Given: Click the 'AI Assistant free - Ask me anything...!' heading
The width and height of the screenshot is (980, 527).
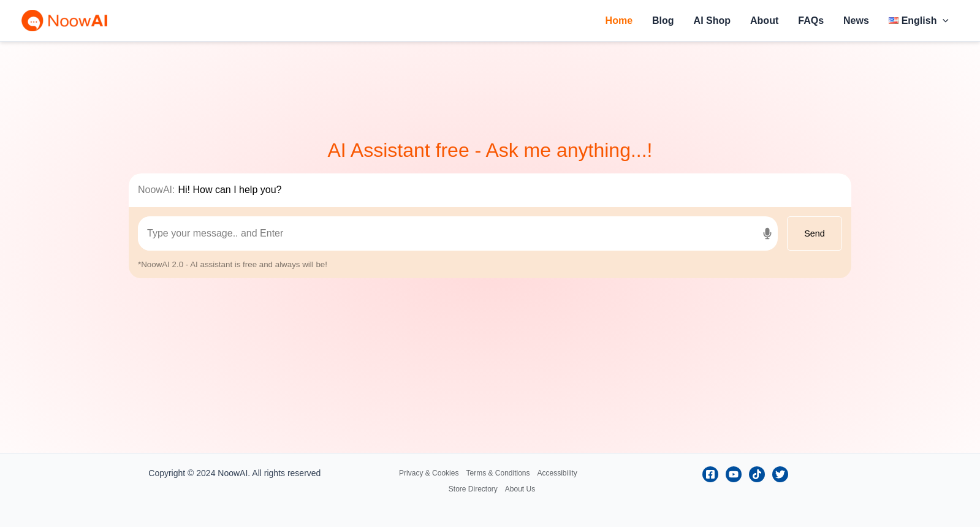Looking at the screenshot, I should pos(490,150).
